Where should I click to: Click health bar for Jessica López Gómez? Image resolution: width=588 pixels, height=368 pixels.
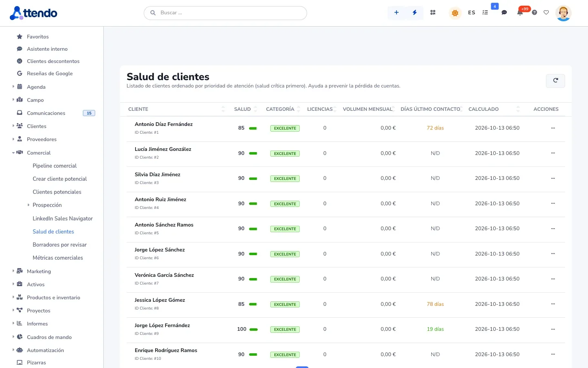[253, 304]
